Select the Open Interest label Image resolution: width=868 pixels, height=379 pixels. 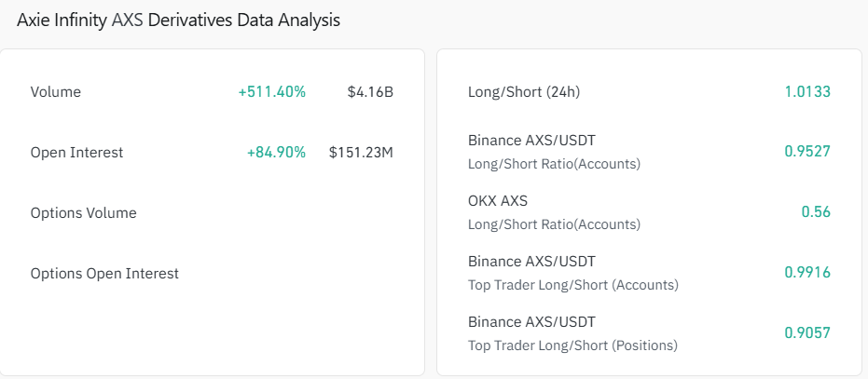[x=76, y=153]
